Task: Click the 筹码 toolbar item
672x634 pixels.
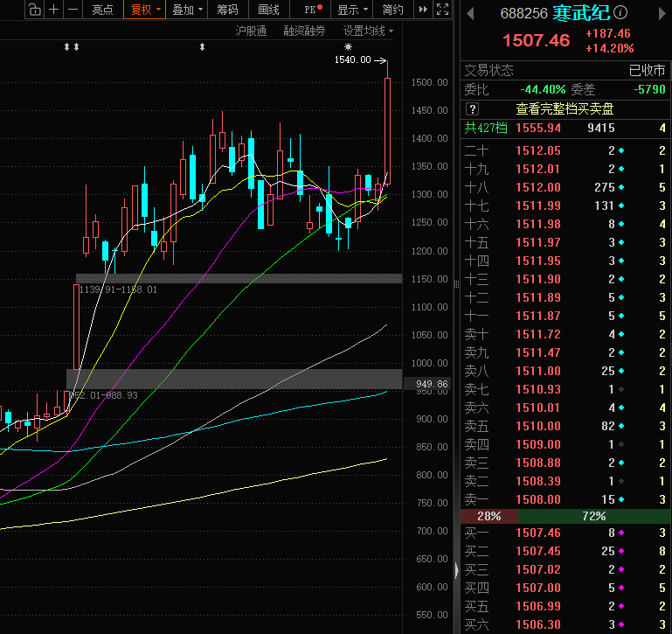Action: pos(227,10)
